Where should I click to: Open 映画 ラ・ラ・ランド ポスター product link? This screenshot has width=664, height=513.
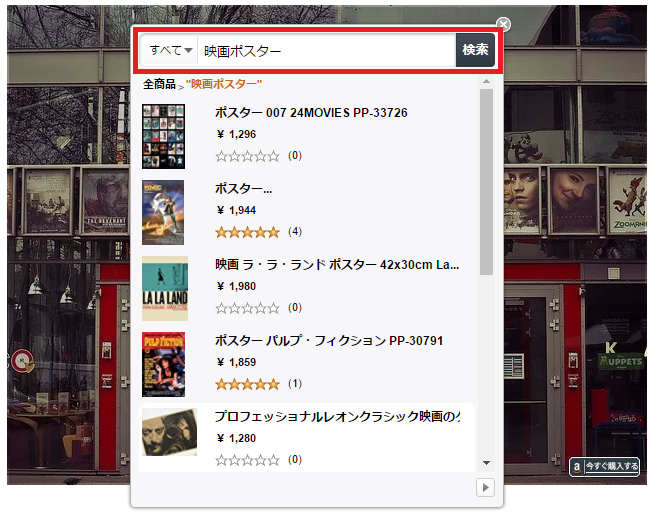coord(337,265)
